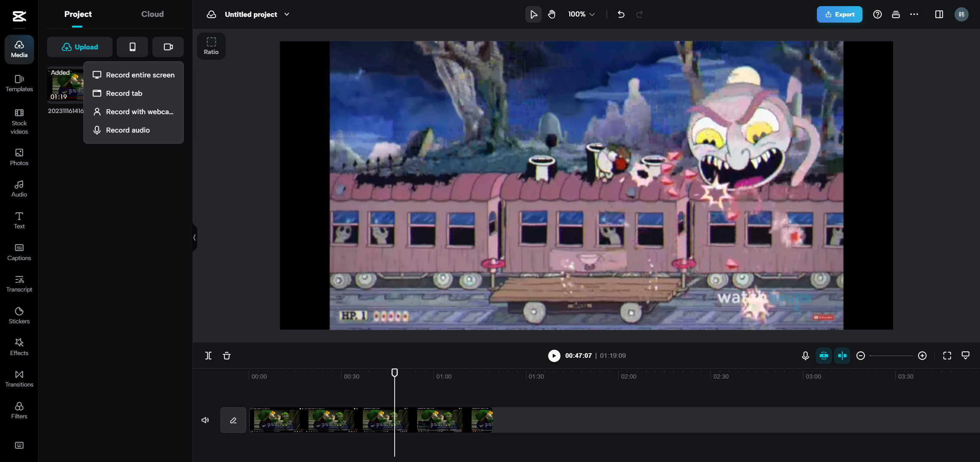Open the 100% zoom level dropdown
Viewport: 980px width, 462px height.
[580, 14]
